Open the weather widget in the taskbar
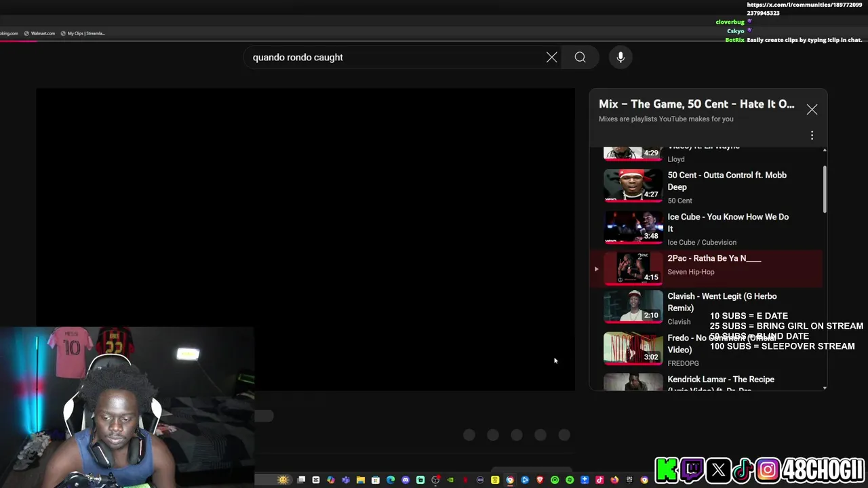Viewport: 868px width, 488px height. (x=283, y=480)
